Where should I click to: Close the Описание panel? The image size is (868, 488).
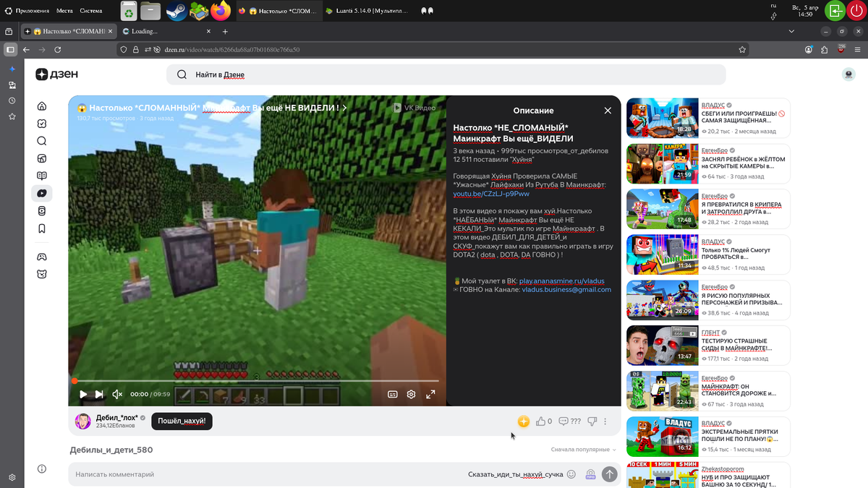608,111
